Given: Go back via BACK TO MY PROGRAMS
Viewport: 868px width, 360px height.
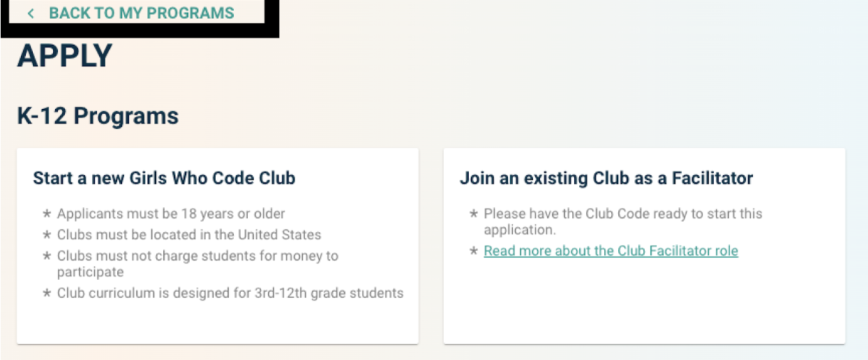Looking at the screenshot, I should [x=141, y=13].
